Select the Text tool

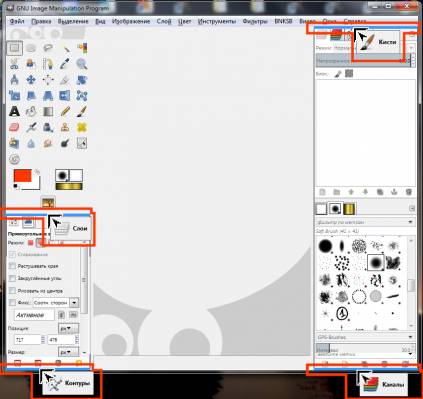(14, 111)
